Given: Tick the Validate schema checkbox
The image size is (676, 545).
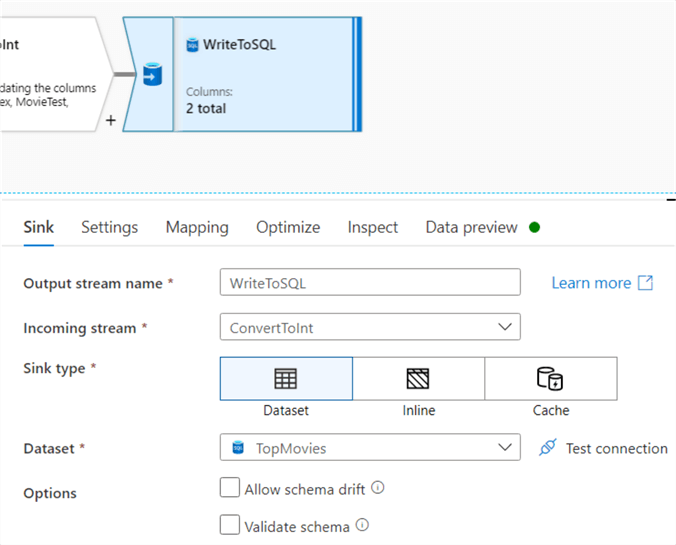Looking at the screenshot, I should 230,525.
